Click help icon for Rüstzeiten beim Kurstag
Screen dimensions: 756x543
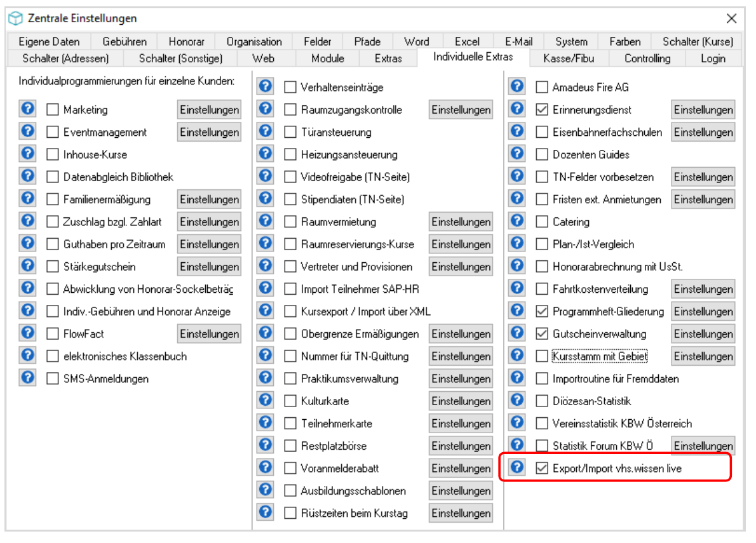266,512
